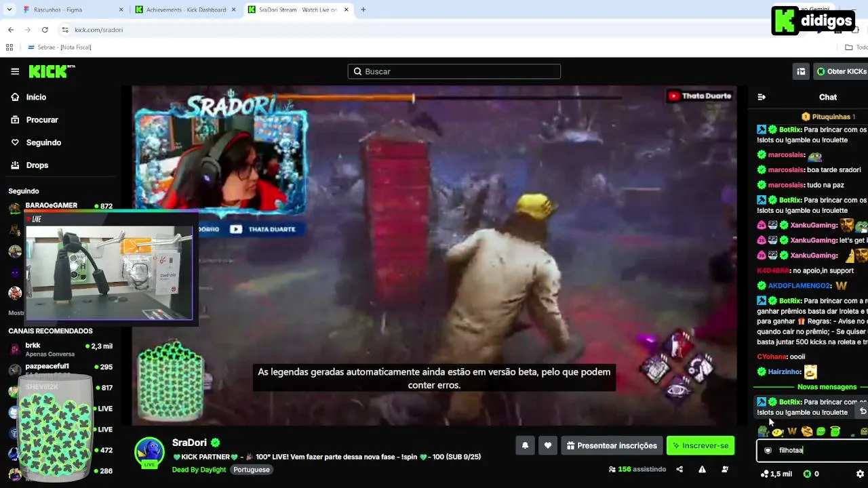The image size is (868, 488).
Task: Open the dashboard icon beside Obter KICKs
Action: pos(801,71)
